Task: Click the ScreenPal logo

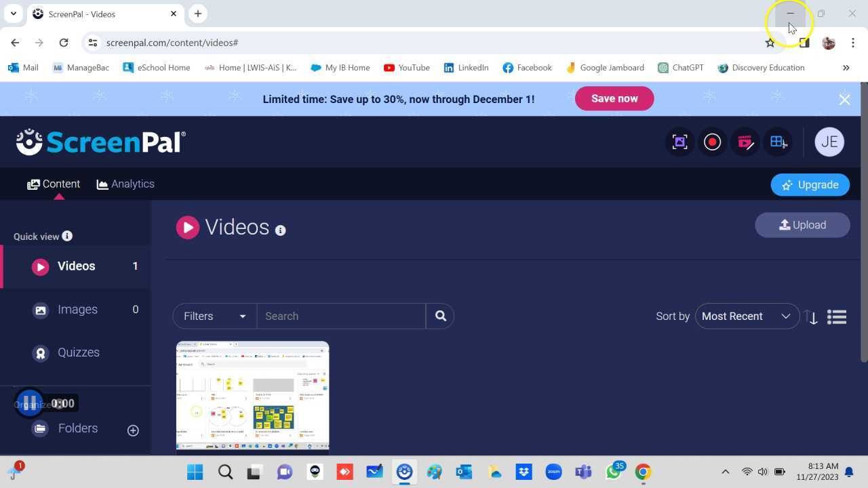Action: pos(101,142)
